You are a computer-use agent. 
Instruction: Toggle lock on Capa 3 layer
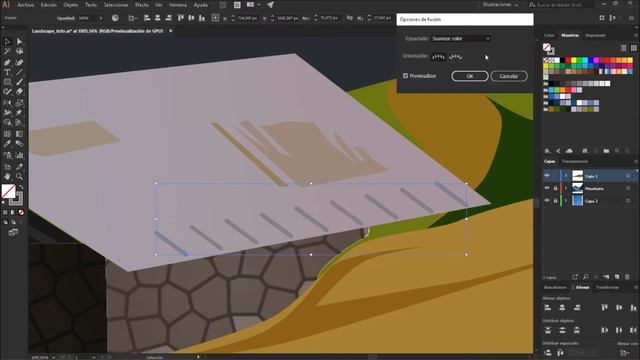pos(555,201)
